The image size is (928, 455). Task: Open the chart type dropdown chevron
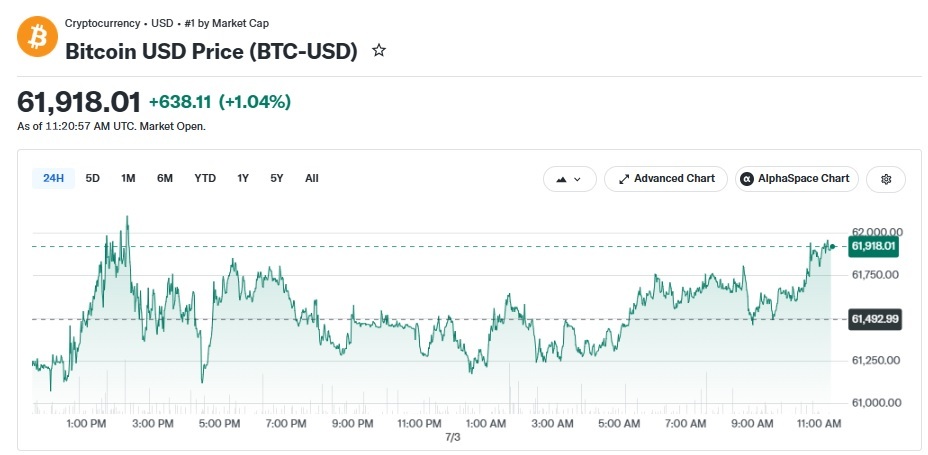point(578,179)
